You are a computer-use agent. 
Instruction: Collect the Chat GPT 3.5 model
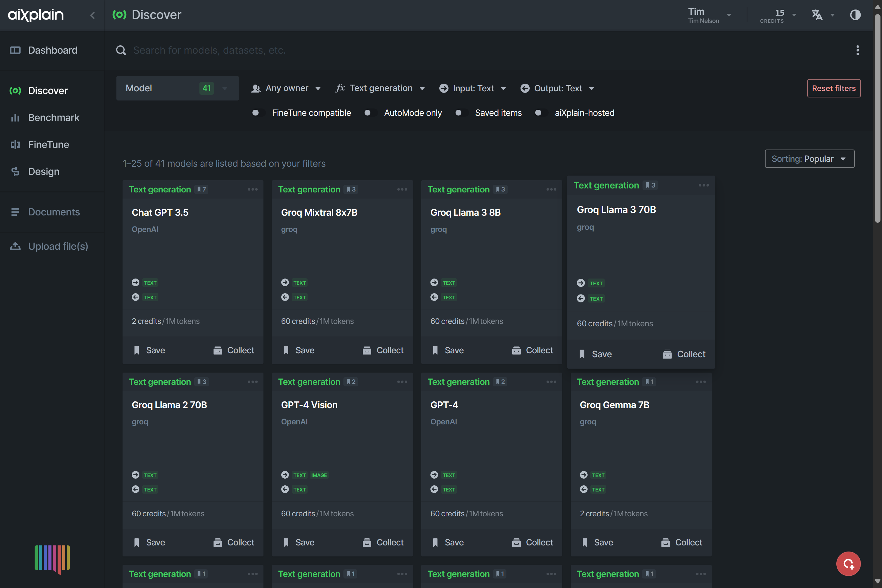233,350
